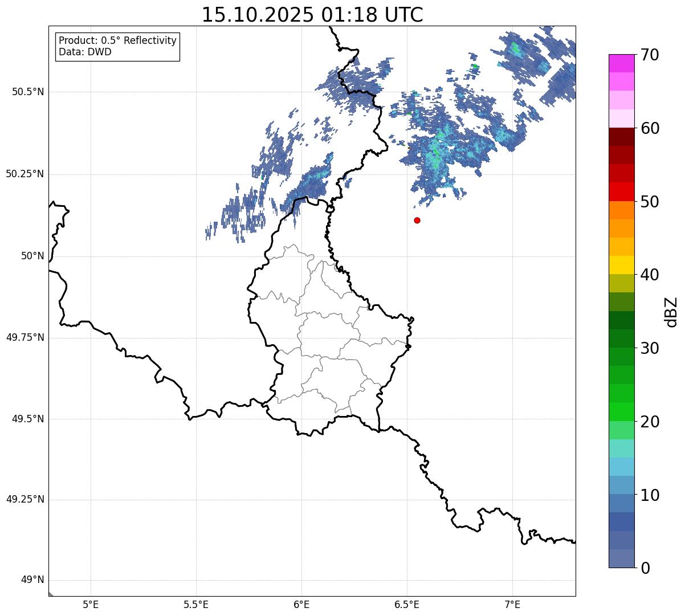Click the longitude label "6.5°E"
685x616 pixels.
click(x=407, y=605)
